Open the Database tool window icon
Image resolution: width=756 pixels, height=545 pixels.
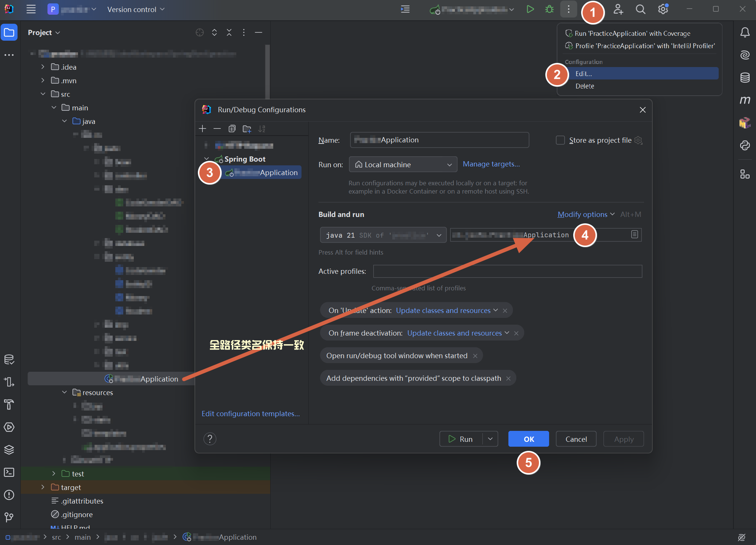coord(745,78)
